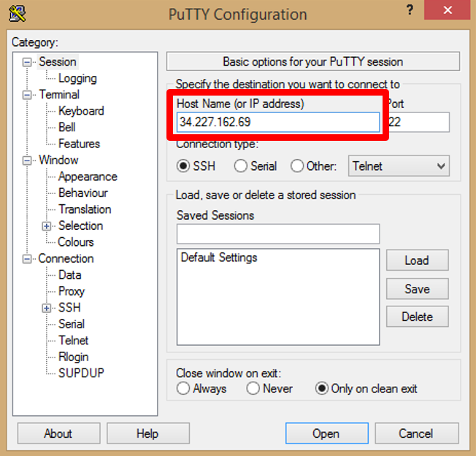The width and height of the screenshot is (476, 456).
Task: Select the SSH connection type radio
Action: coord(183,166)
